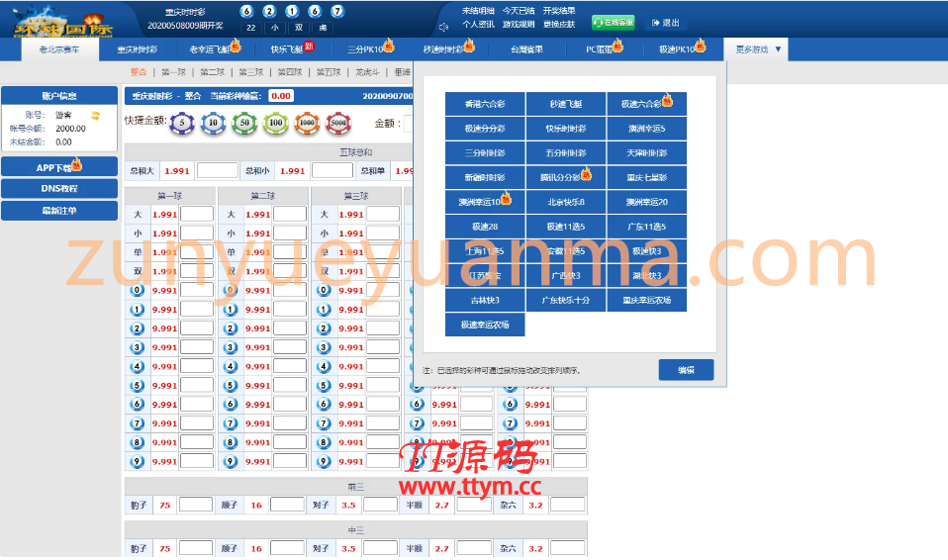Click ball number 3 in 第二球 column
This screenshot has height=560, width=948.
coord(231,347)
